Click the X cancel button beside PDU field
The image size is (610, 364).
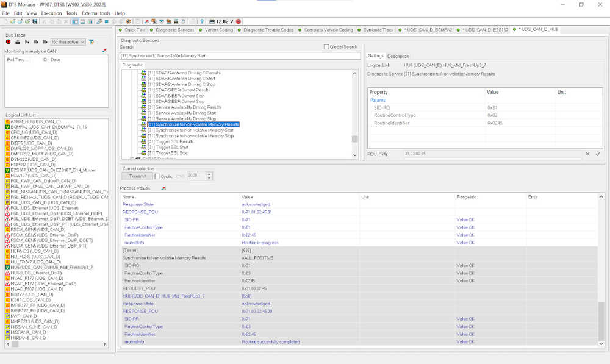click(x=587, y=154)
